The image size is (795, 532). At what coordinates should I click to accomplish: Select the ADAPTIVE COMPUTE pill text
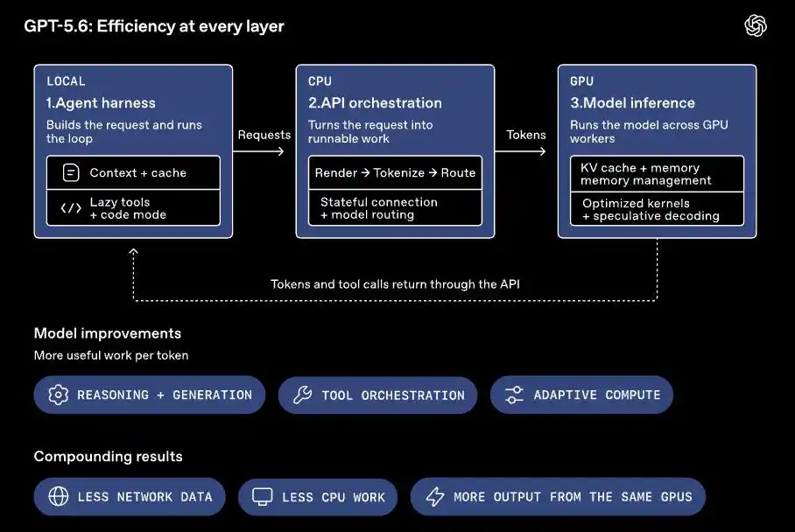click(x=597, y=395)
